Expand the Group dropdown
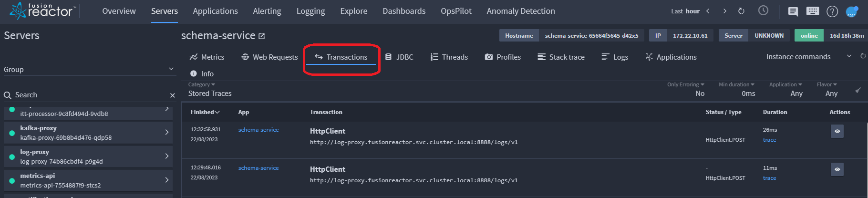This screenshot has width=868, height=198. (89, 70)
